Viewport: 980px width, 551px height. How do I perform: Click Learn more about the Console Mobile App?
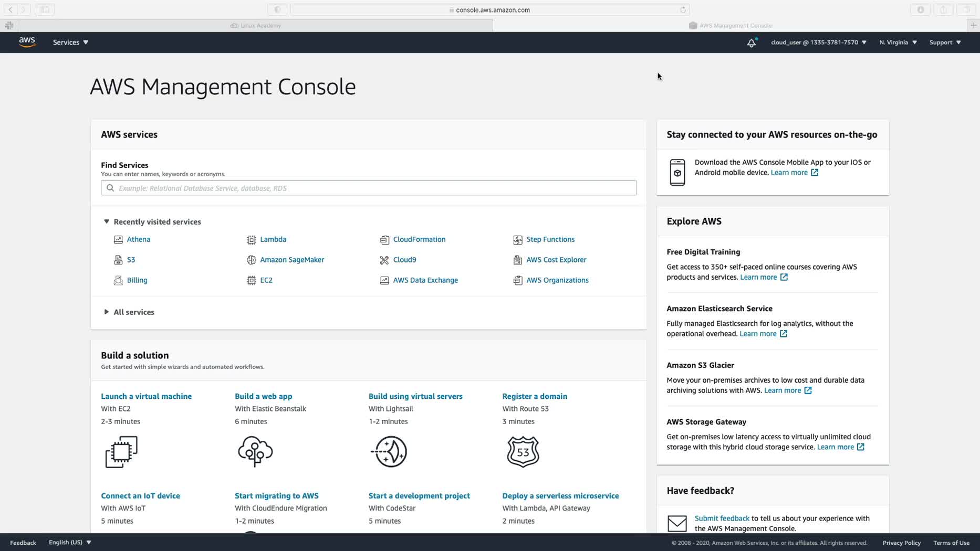click(795, 173)
